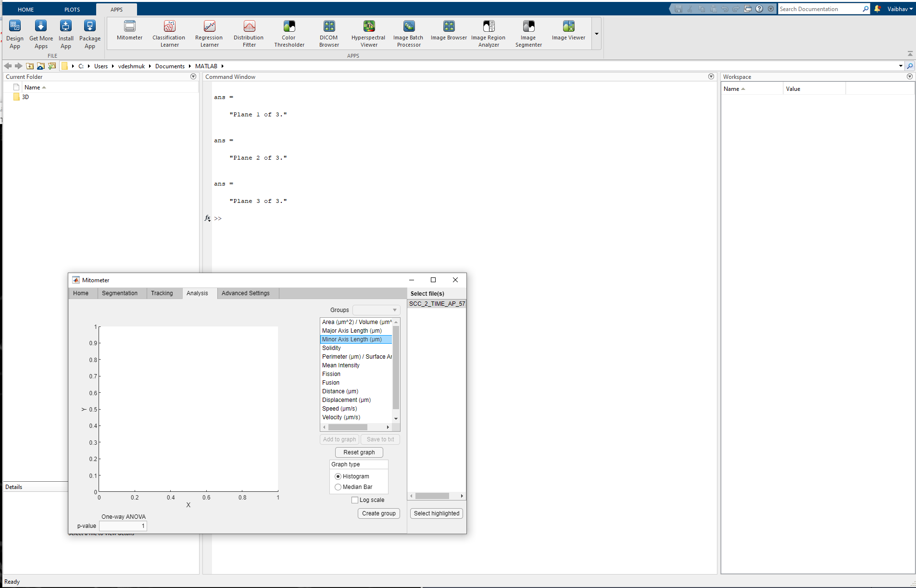Open the Vaibhav account menu
Screen dimensions: 916x588
(x=895, y=9)
